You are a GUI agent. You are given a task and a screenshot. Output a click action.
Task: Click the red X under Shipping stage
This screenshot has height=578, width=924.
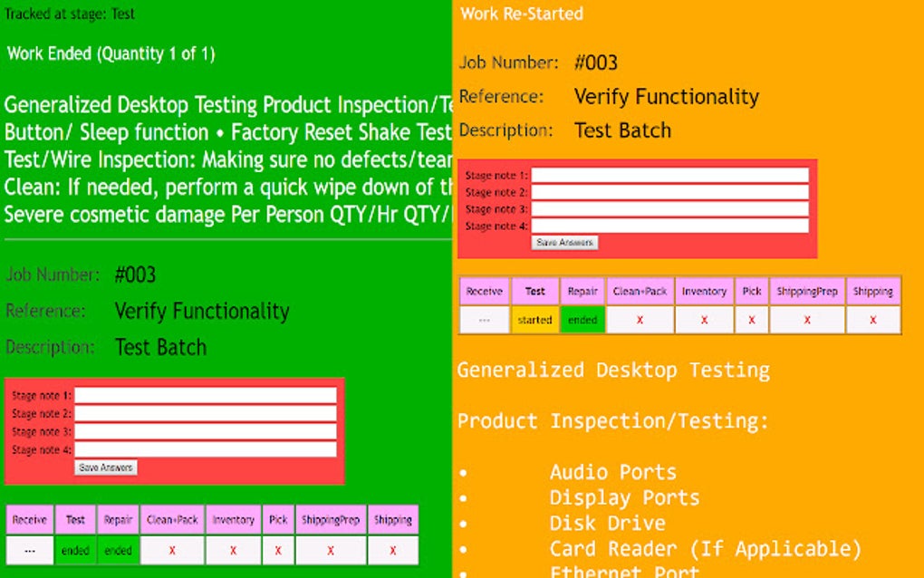872,320
